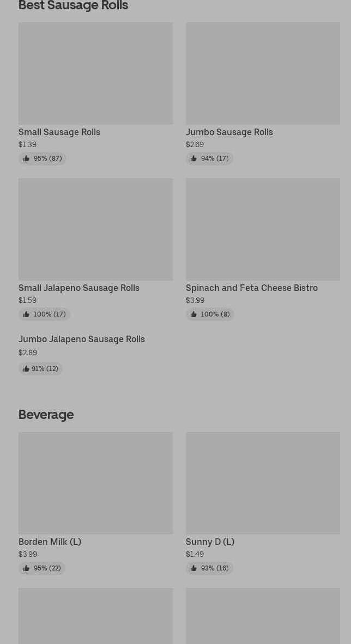Click the Beverage section heading
This screenshot has height=644, width=351.
point(46,414)
